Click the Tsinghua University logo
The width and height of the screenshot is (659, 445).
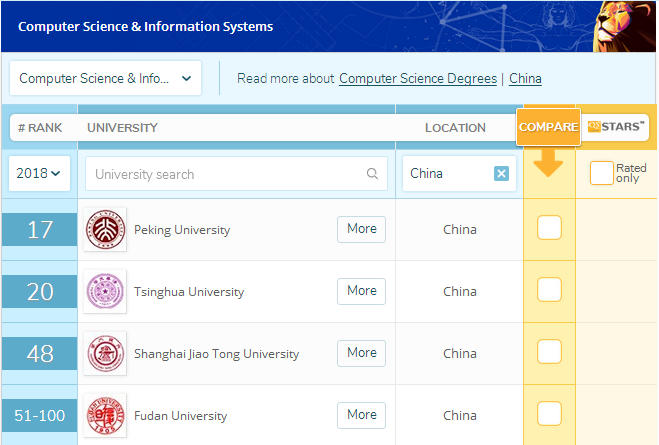pos(105,291)
